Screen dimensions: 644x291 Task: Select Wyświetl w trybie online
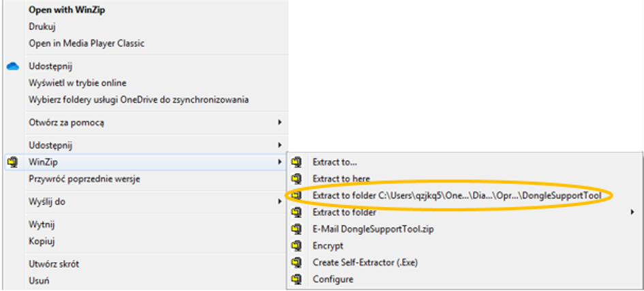click(x=78, y=83)
